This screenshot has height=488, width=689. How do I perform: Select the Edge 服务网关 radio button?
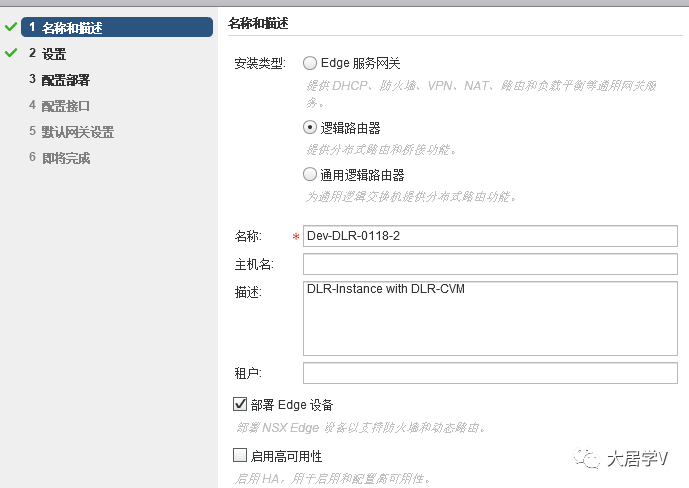[x=310, y=63]
